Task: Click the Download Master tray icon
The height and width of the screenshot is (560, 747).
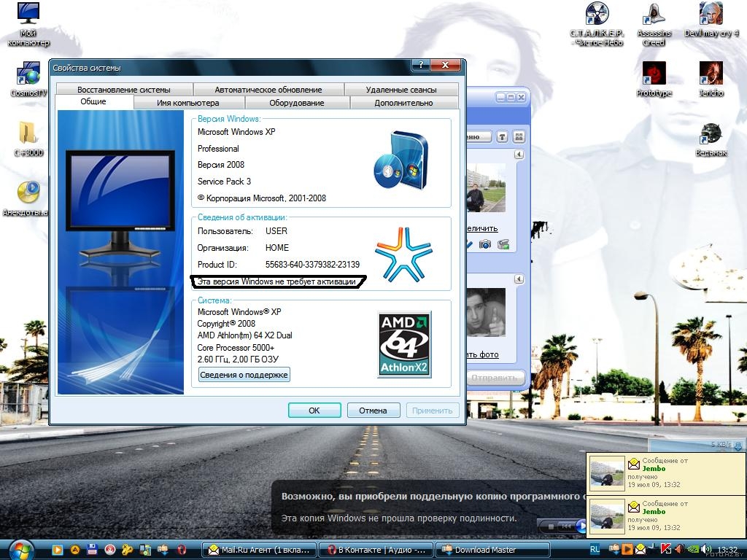Action: coord(614,550)
